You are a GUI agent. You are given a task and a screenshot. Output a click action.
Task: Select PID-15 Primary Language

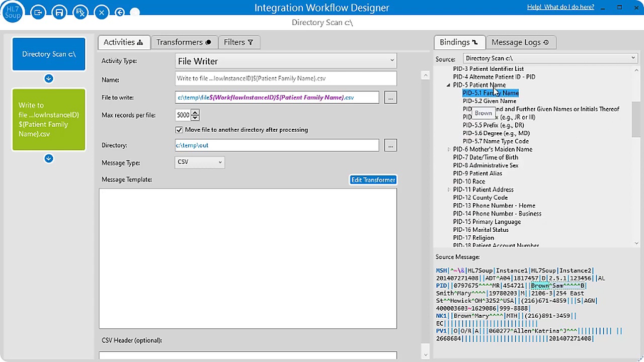(x=487, y=222)
